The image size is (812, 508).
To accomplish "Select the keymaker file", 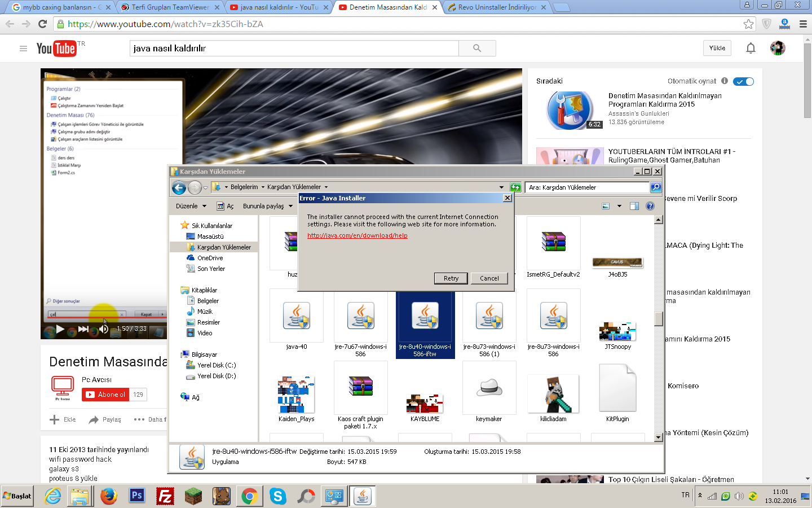I will point(489,392).
